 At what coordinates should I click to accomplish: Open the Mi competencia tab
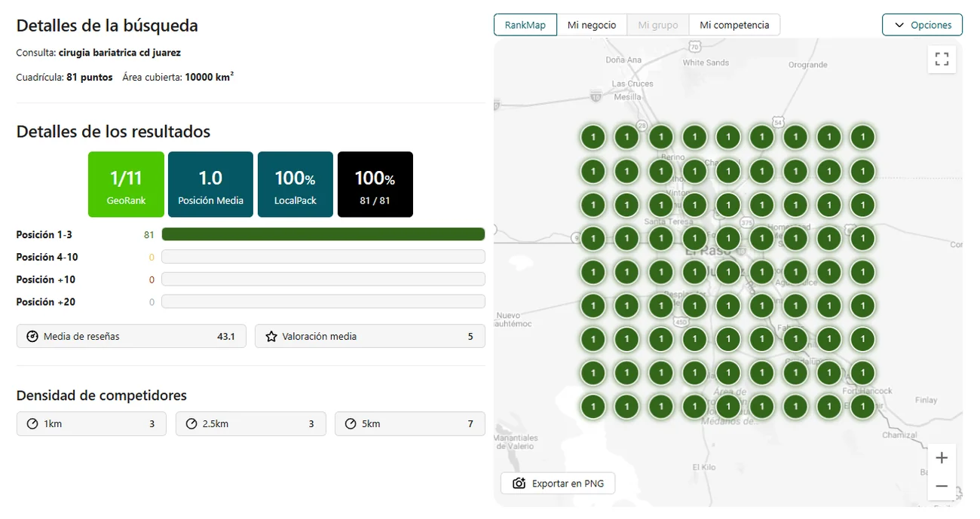(734, 25)
